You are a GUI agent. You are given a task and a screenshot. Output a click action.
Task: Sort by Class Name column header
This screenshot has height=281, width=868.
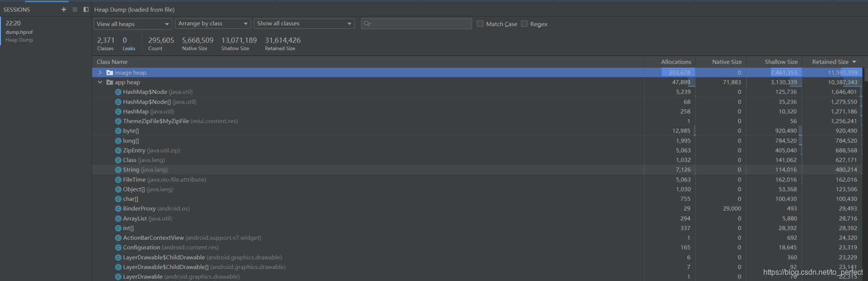[x=112, y=62]
